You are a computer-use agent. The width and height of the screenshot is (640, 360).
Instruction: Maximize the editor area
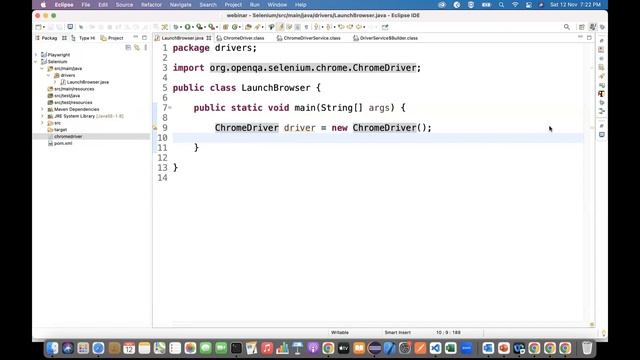coord(589,38)
